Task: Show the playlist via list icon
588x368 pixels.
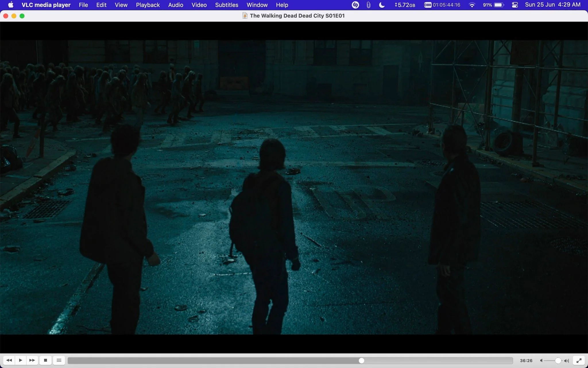Action: coord(59,360)
